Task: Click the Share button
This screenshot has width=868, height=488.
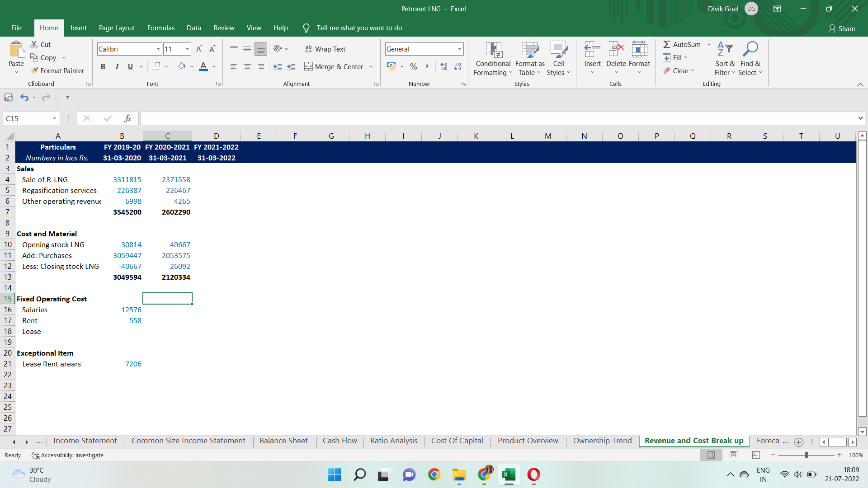Action: coord(842,28)
